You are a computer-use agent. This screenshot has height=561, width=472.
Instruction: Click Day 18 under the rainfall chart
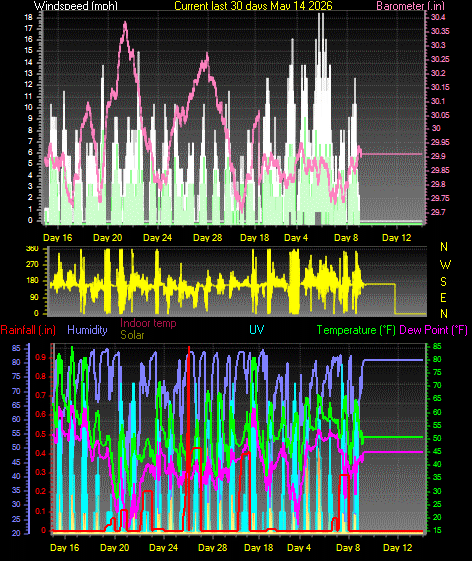(x=259, y=548)
